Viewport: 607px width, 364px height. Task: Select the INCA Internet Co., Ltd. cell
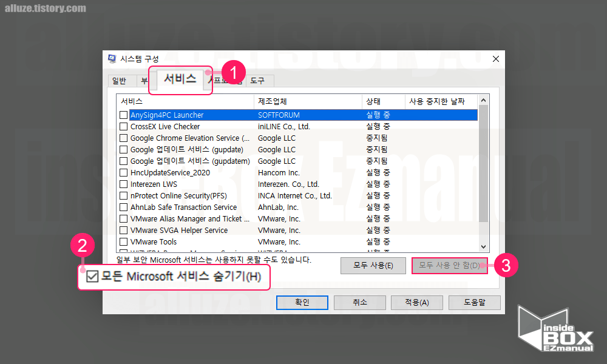point(294,196)
